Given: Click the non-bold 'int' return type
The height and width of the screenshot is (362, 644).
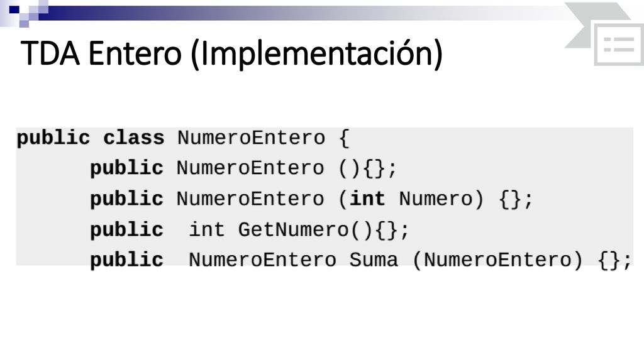Looking at the screenshot, I should (x=206, y=229).
